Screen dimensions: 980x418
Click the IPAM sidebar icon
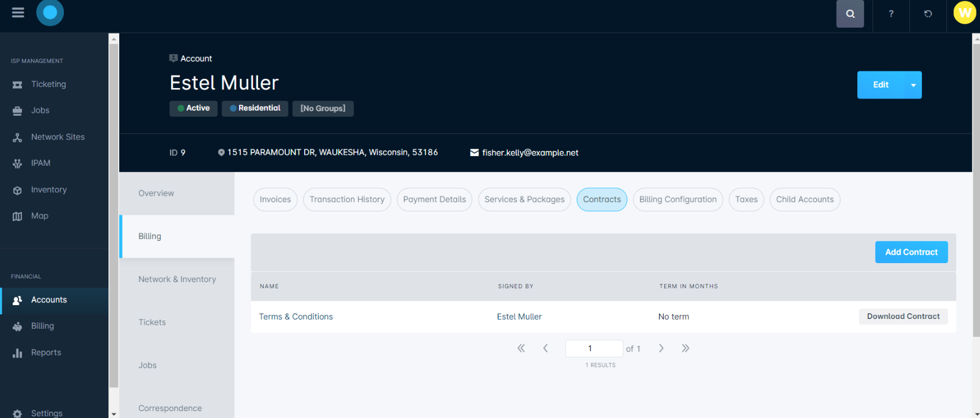click(x=17, y=164)
